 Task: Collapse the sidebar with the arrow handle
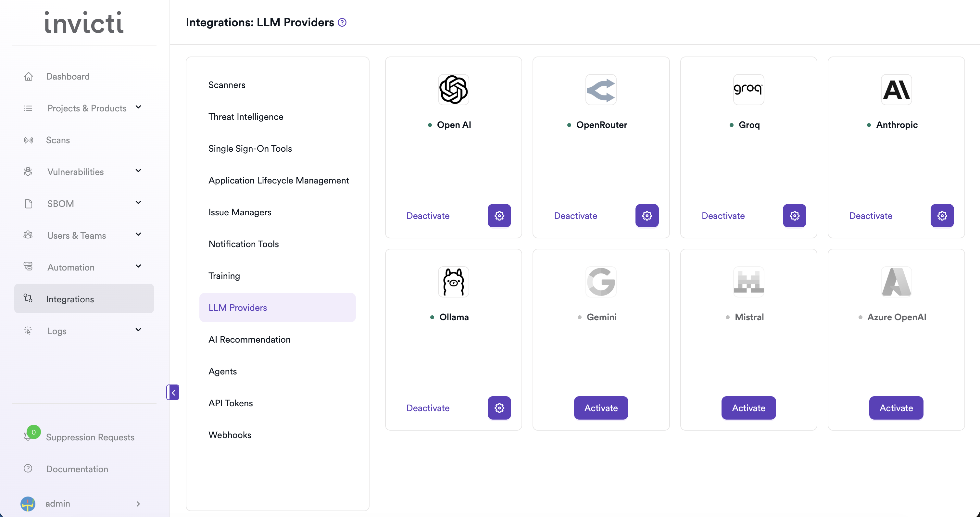[x=173, y=392]
